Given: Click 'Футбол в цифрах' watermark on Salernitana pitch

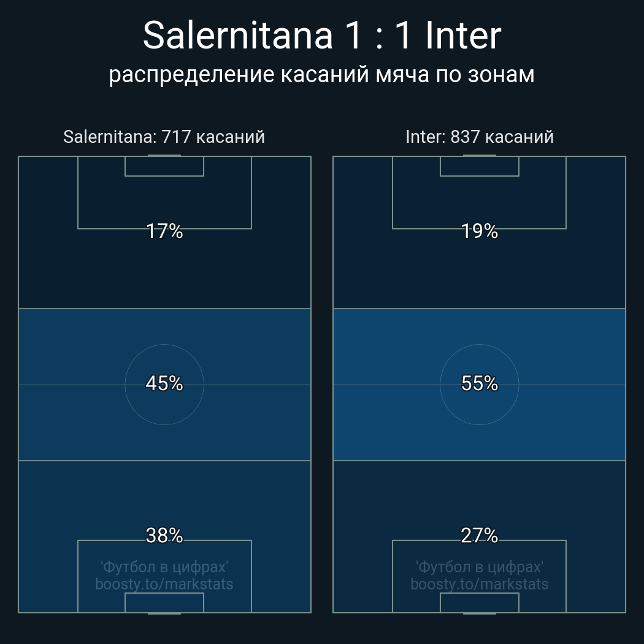Looking at the screenshot, I should tap(164, 567).
